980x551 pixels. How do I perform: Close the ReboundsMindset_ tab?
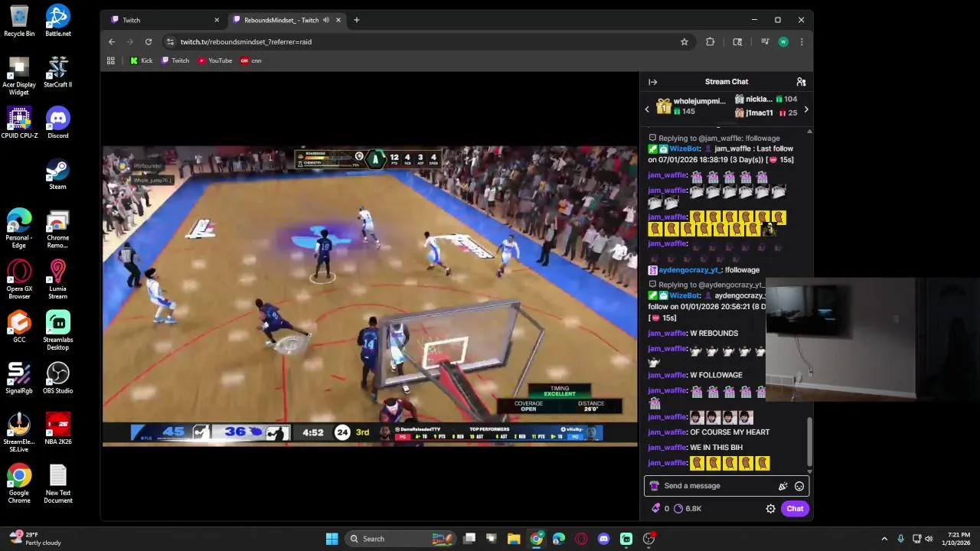[x=338, y=20]
